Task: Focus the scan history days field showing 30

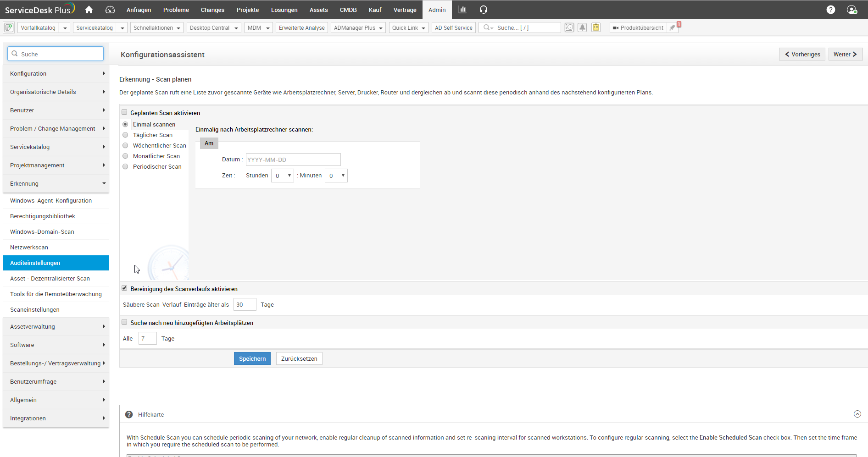Action: click(245, 304)
